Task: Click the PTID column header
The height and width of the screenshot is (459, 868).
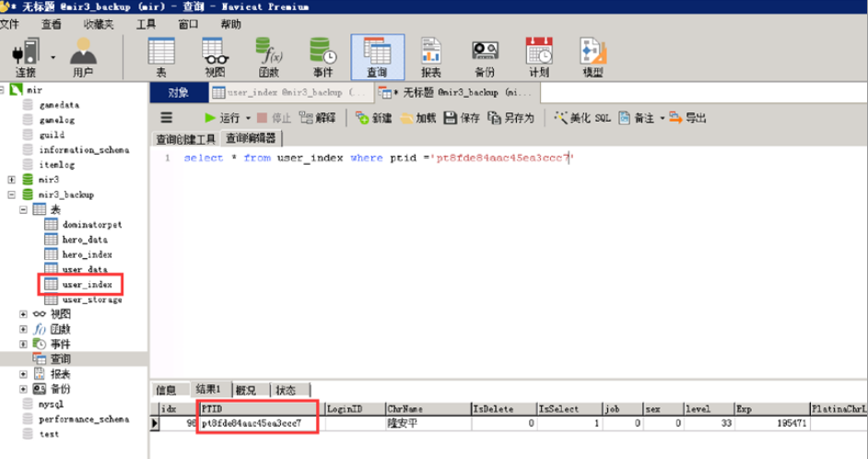Action: point(262,409)
